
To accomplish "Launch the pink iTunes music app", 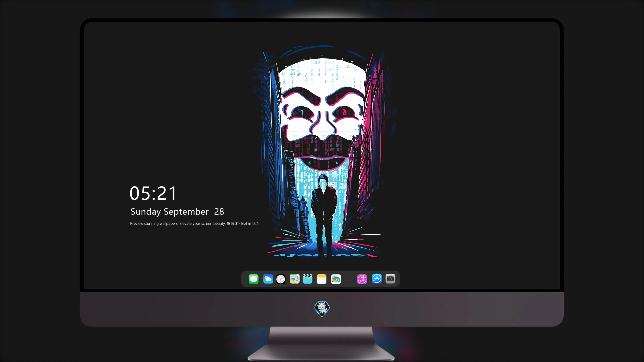I will coord(362,279).
